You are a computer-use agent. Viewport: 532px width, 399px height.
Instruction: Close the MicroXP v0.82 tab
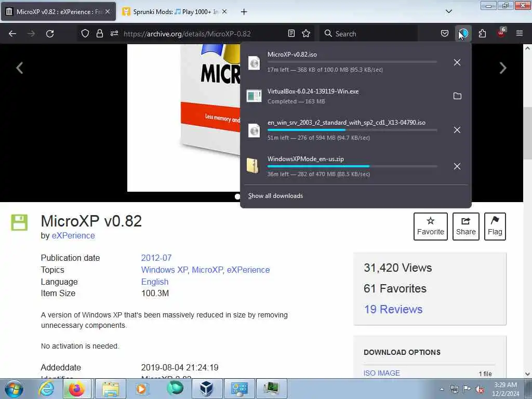coord(108,11)
